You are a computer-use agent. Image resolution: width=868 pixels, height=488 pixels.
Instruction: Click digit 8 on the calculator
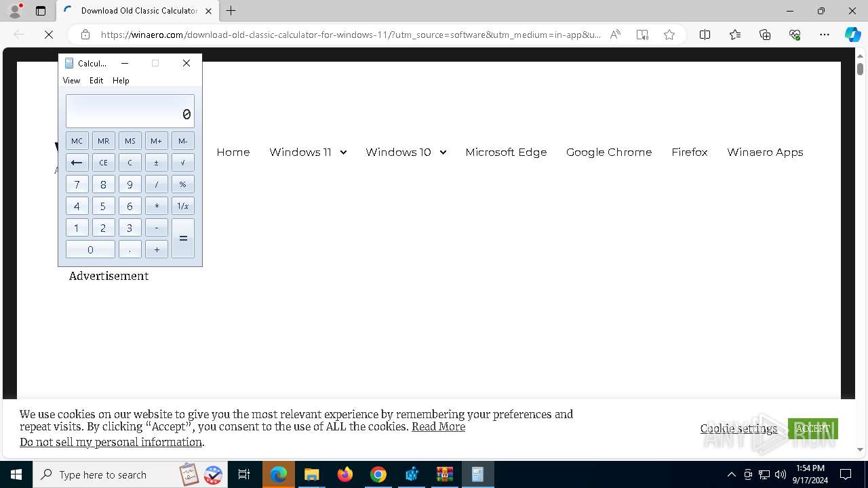pyautogui.click(x=103, y=184)
